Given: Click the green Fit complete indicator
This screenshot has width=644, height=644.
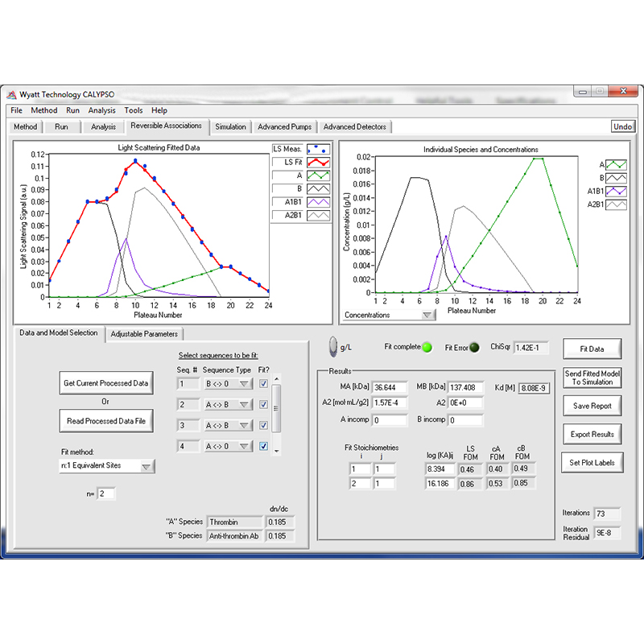Looking at the screenshot, I should pyautogui.click(x=427, y=348).
